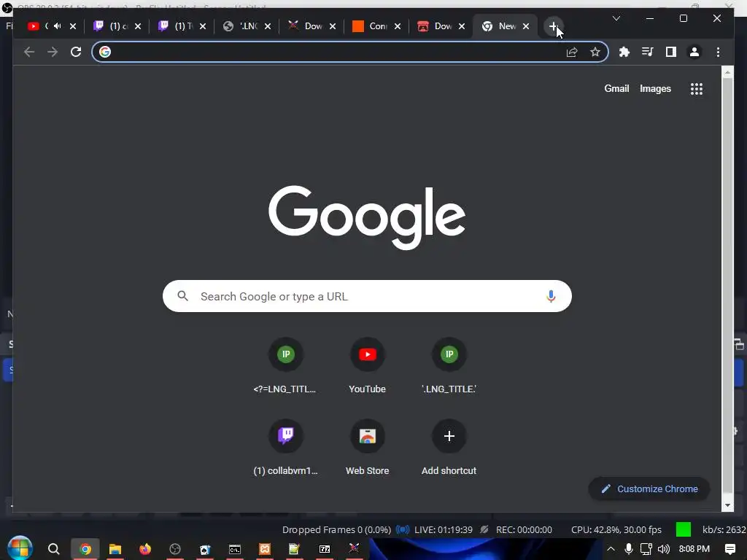Open a new tab with the plus button
Image resolution: width=747 pixels, height=560 pixels.
click(x=553, y=26)
